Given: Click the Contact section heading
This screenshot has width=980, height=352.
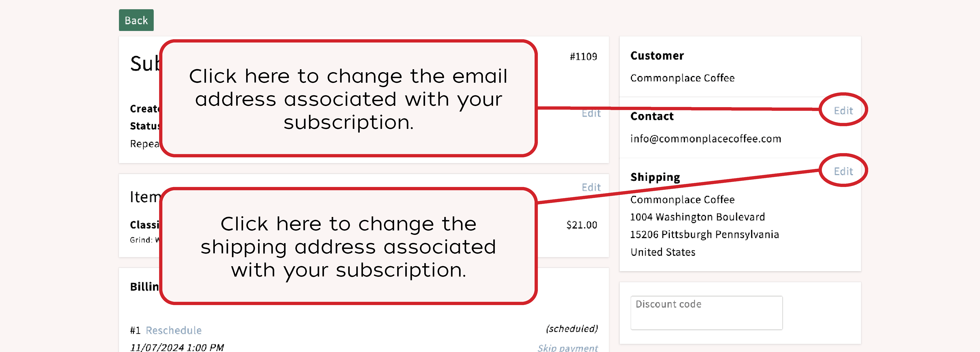Looking at the screenshot, I should pos(652,116).
